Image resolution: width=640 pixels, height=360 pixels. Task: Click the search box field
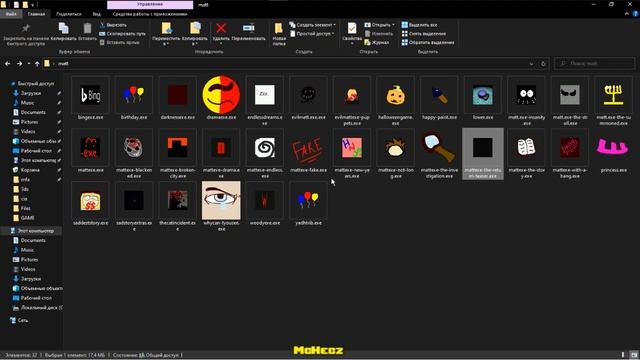[594, 64]
